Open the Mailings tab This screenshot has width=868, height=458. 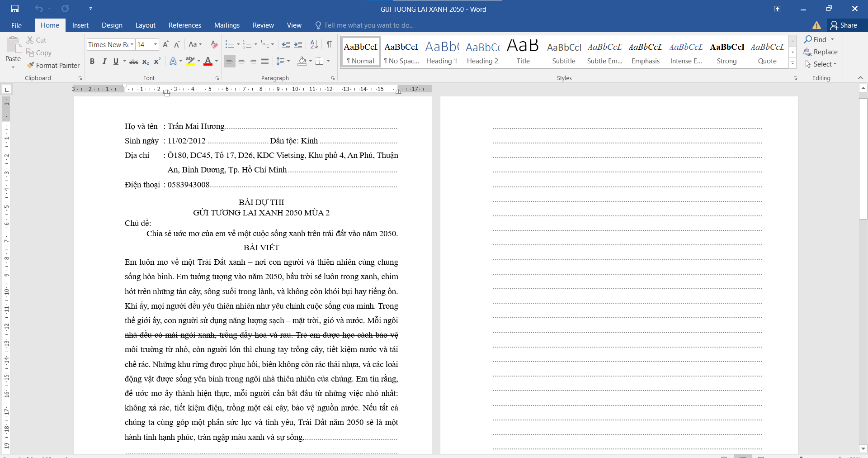tap(227, 25)
